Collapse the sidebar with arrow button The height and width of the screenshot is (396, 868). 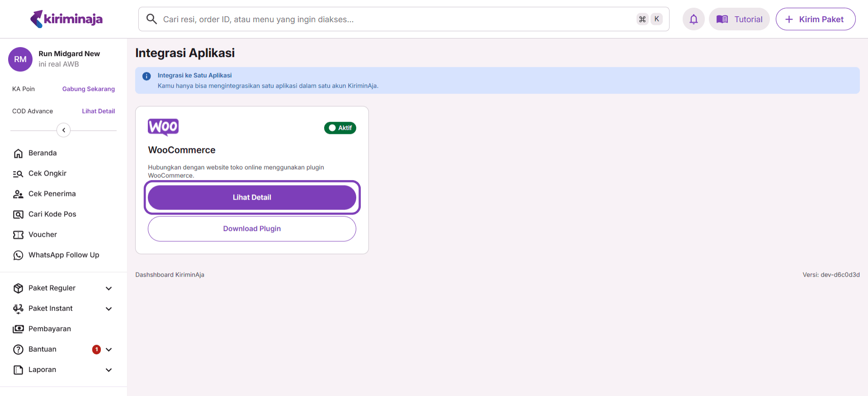(64, 130)
